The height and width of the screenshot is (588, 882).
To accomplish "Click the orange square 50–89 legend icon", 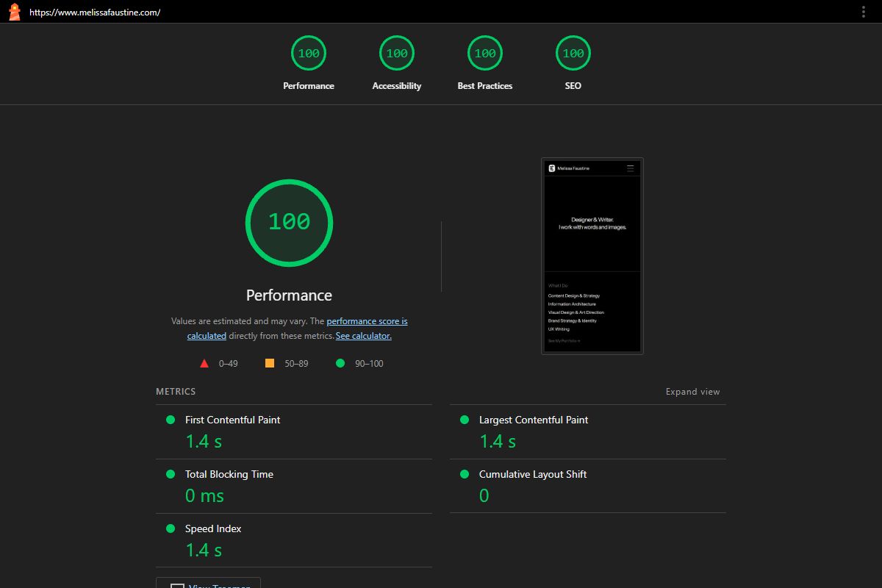I will point(270,363).
